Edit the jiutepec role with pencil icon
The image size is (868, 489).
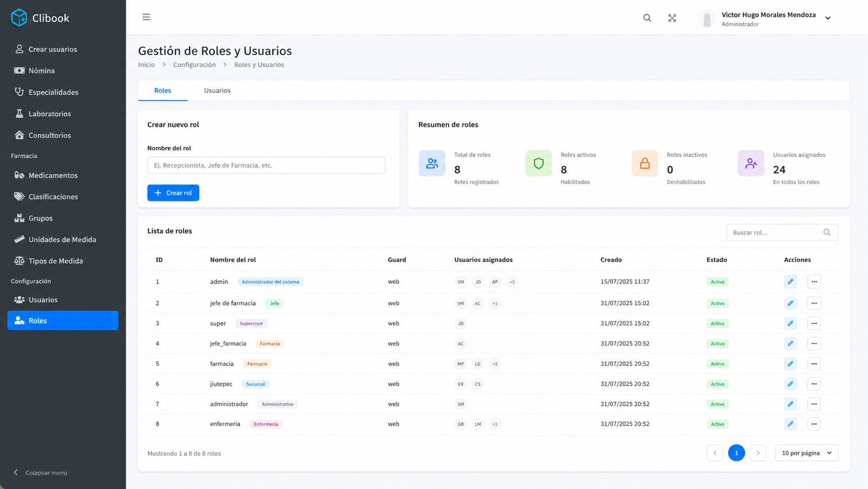pos(790,384)
